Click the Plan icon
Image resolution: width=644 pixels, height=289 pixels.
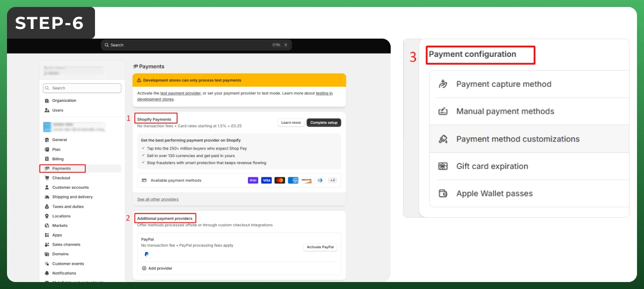(x=47, y=150)
